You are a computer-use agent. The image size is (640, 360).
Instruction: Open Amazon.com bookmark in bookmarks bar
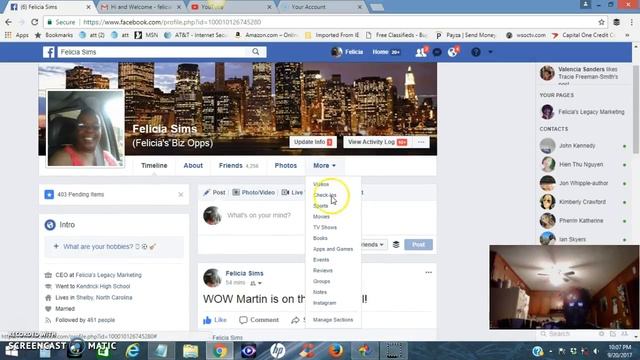pyautogui.click(x=267, y=35)
